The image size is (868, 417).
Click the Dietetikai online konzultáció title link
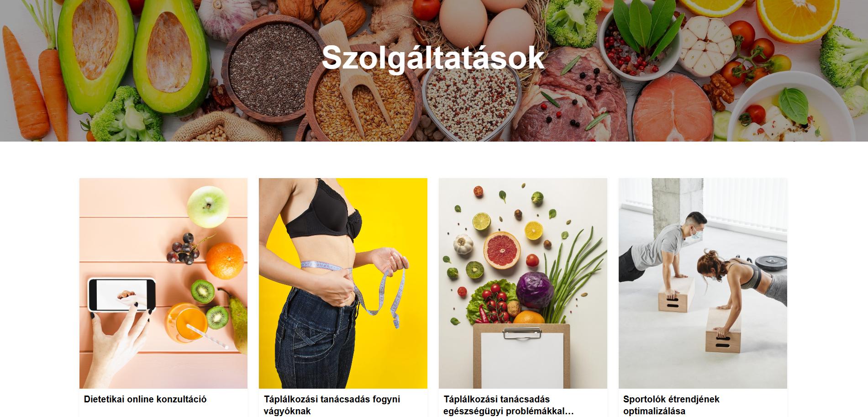[x=145, y=399]
